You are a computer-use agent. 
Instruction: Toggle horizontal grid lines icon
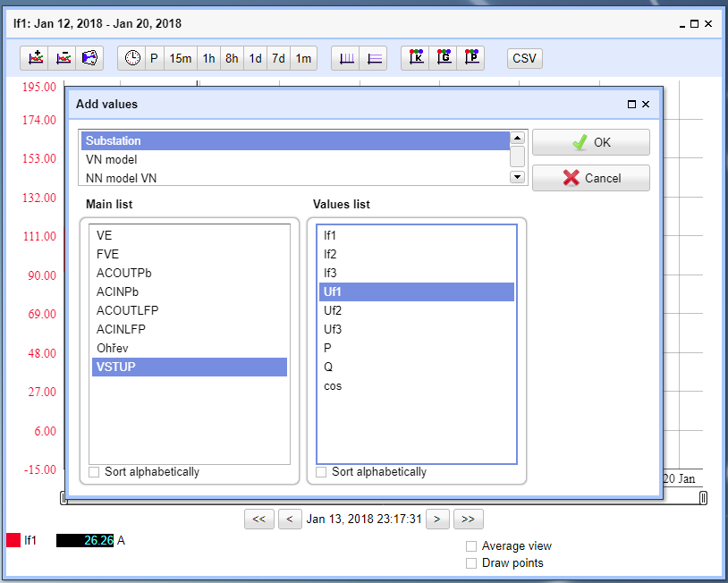374,58
